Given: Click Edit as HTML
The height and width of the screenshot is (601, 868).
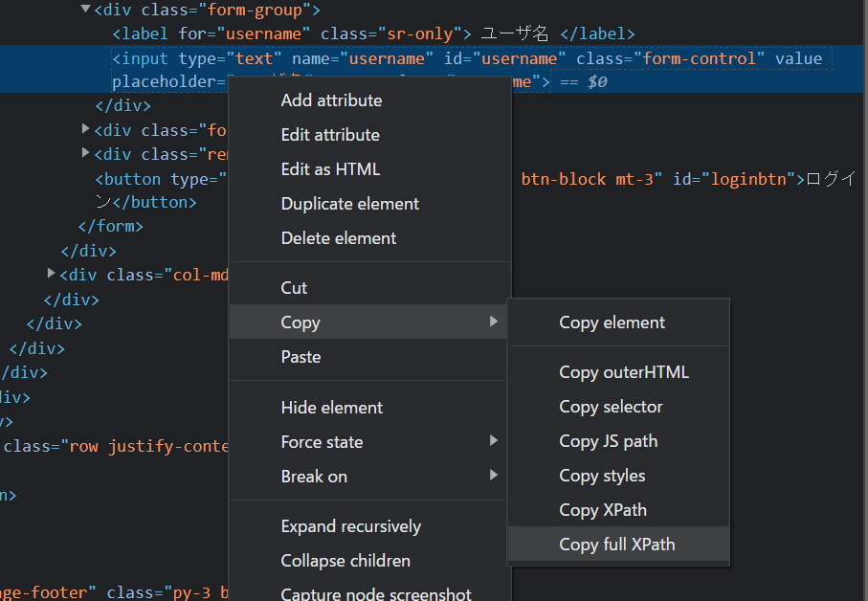Looking at the screenshot, I should (330, 169).
